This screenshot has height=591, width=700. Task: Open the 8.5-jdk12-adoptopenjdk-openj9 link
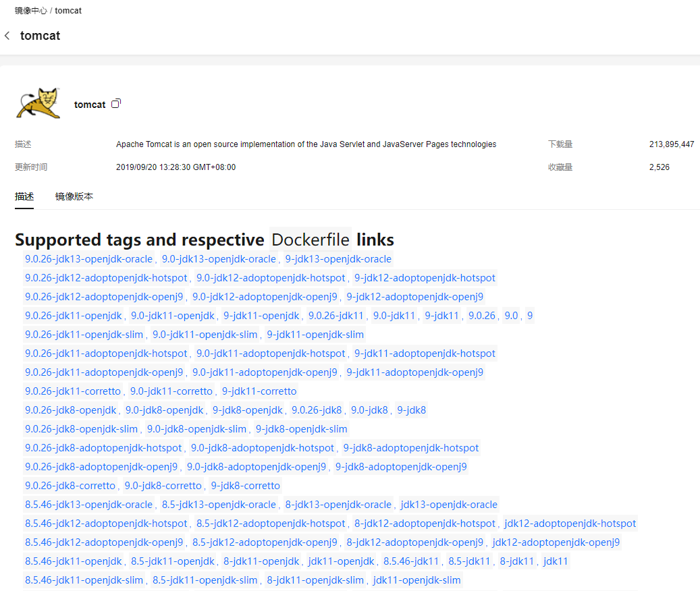tap(265, 542)
